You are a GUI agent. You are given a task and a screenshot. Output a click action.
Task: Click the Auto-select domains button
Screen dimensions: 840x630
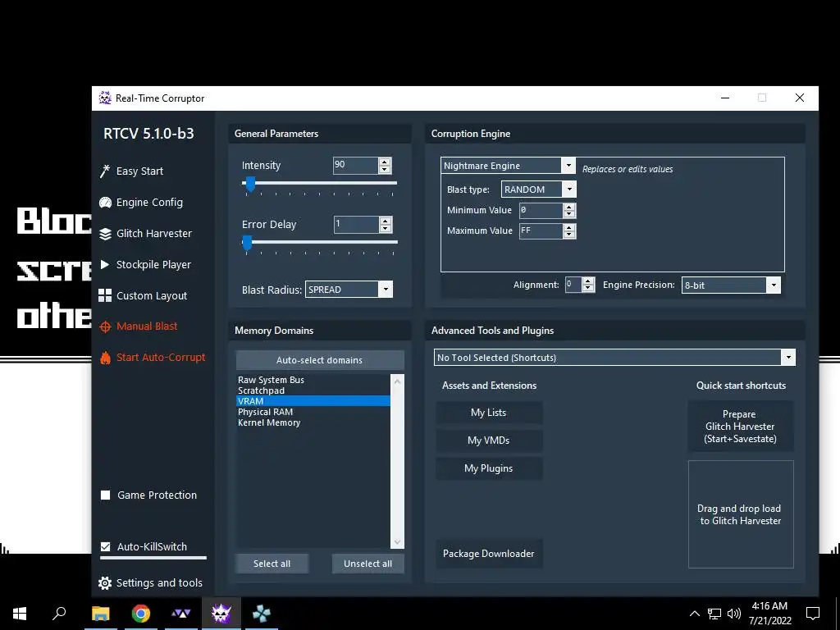pyautogui.click(x=319, y=360)
